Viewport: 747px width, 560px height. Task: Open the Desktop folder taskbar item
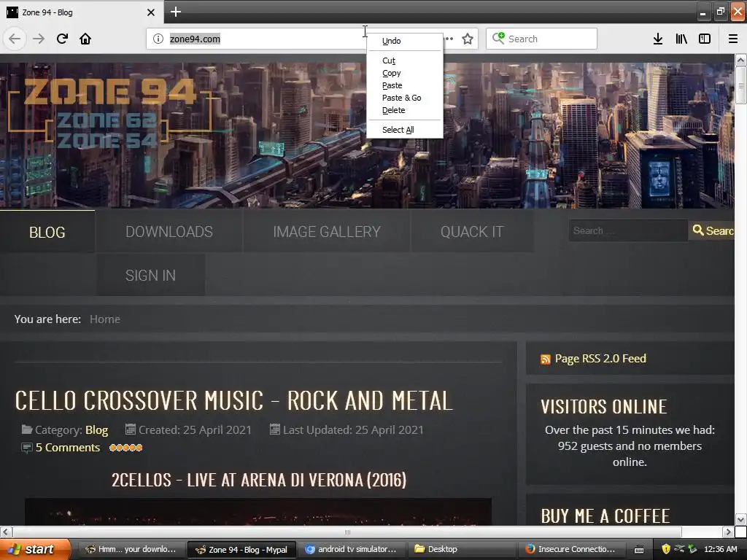point(462,549)
